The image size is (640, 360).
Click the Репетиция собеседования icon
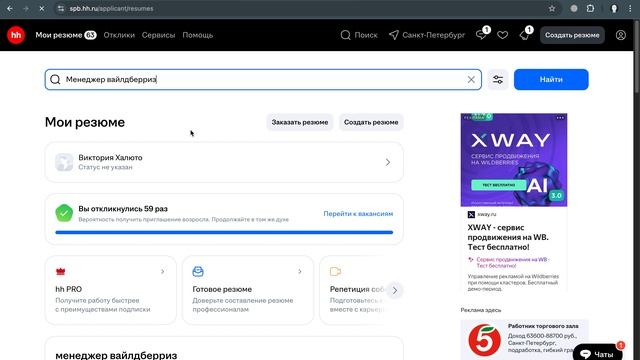click(335, 271)
